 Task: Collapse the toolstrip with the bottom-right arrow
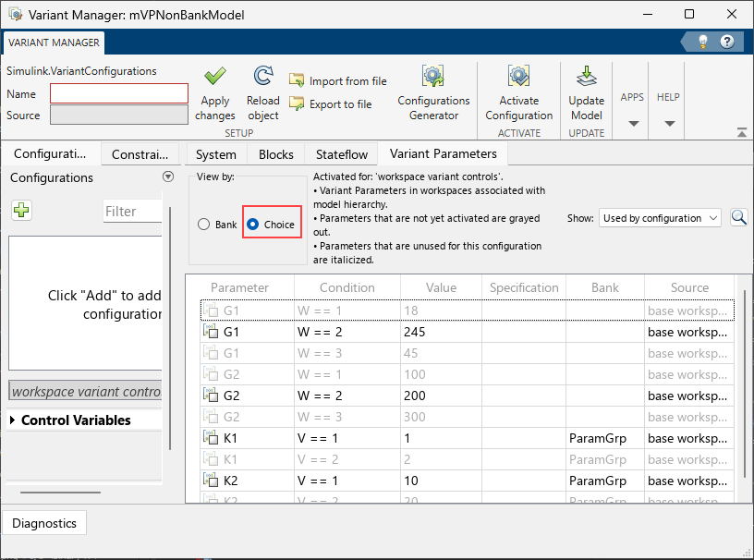click(x=742, y=132)
